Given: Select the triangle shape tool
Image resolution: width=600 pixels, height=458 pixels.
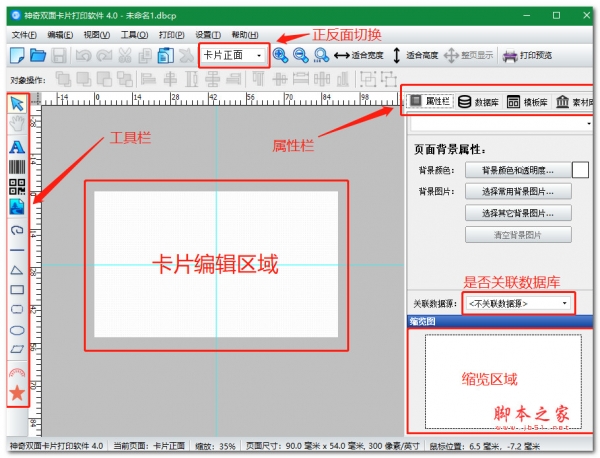Looking at the screenshot, I should click(17, 270).
